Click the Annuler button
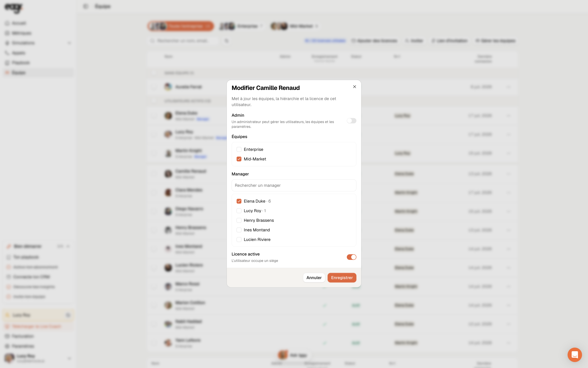Screen dimensions: 588x368 (314, 278)
